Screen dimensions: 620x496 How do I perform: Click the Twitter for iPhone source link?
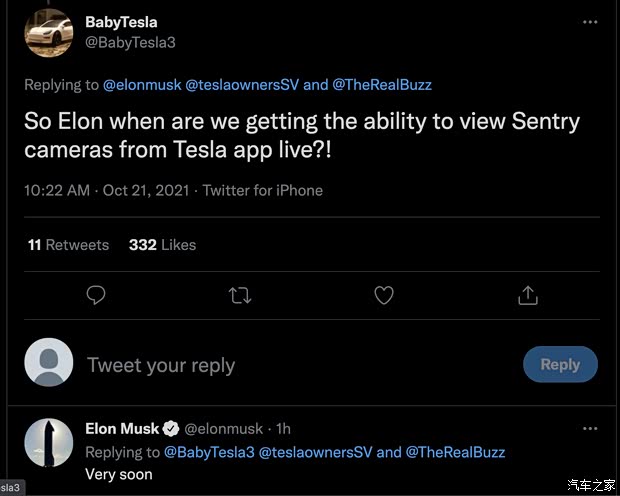coord(263,190)
